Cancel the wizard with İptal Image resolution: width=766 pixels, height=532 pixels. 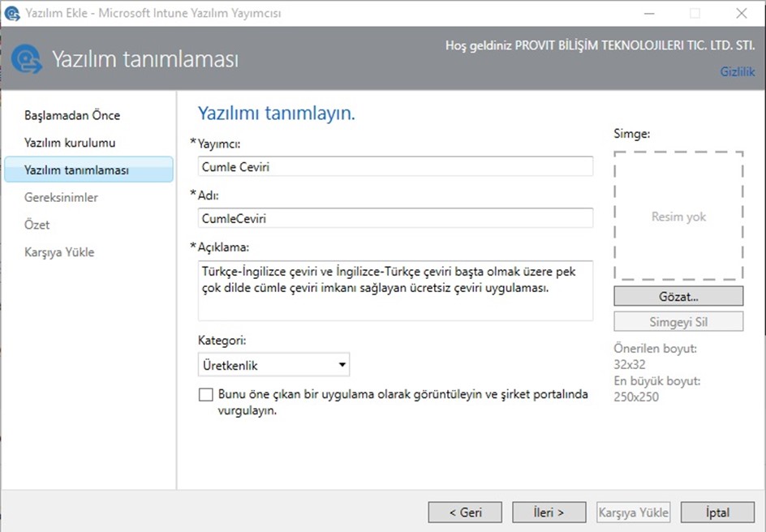pos(717,513)
